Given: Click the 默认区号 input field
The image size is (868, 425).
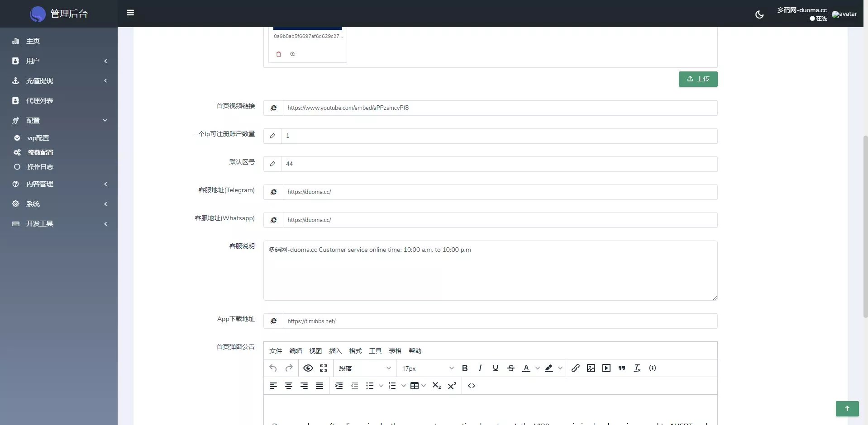Looking at the screenshot, I should click(x=499, y=164).
